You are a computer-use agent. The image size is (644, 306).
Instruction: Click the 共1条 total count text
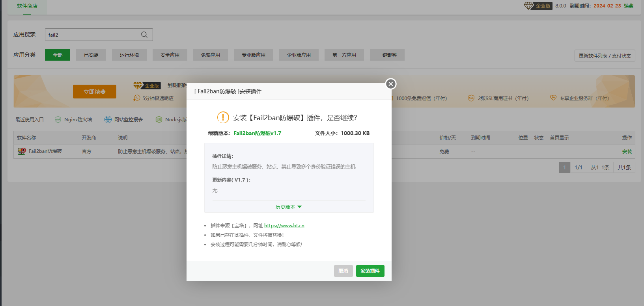[x=624, y=167]
